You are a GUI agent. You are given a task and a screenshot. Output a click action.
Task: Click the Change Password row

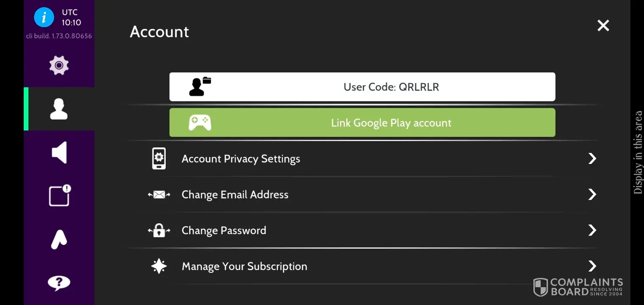click(x=224, y=230)
